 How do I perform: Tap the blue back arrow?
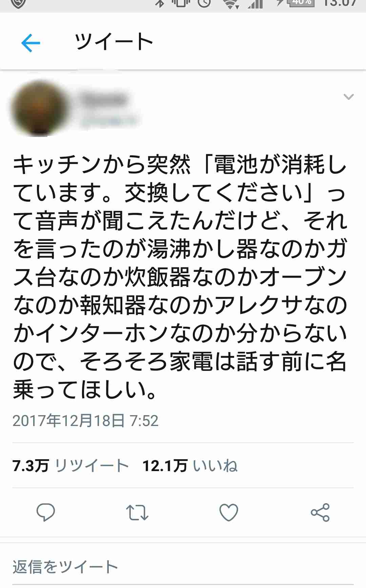30,43
